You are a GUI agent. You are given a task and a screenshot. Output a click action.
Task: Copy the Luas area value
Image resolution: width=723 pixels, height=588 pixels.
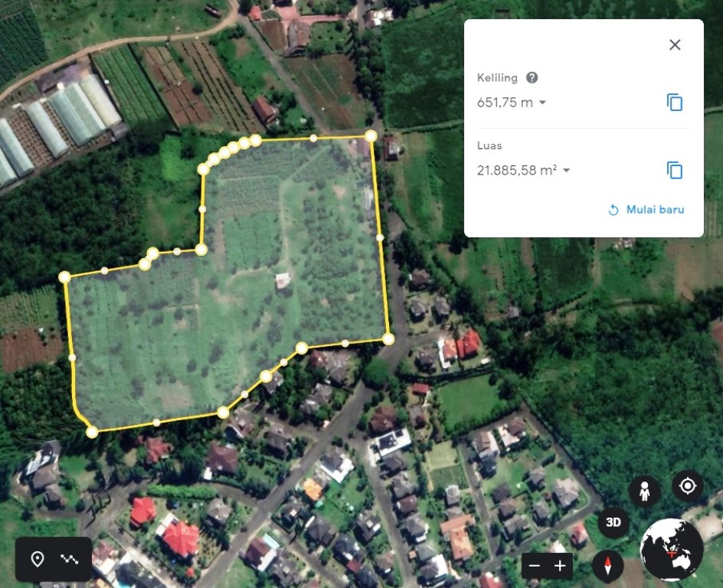tap(675, 171)
